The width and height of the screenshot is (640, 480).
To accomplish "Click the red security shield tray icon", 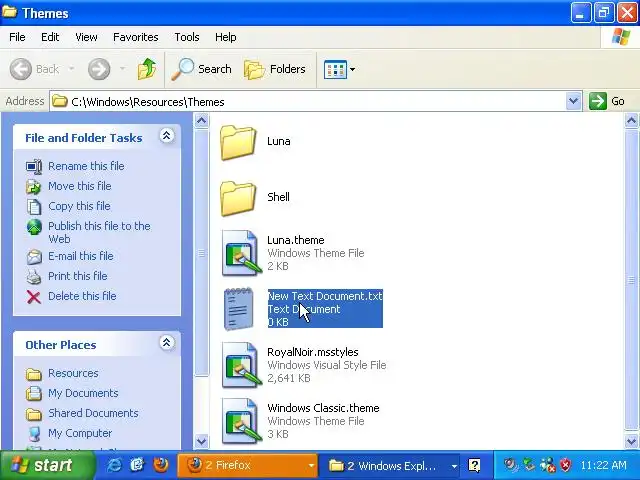I will (566, 465).
